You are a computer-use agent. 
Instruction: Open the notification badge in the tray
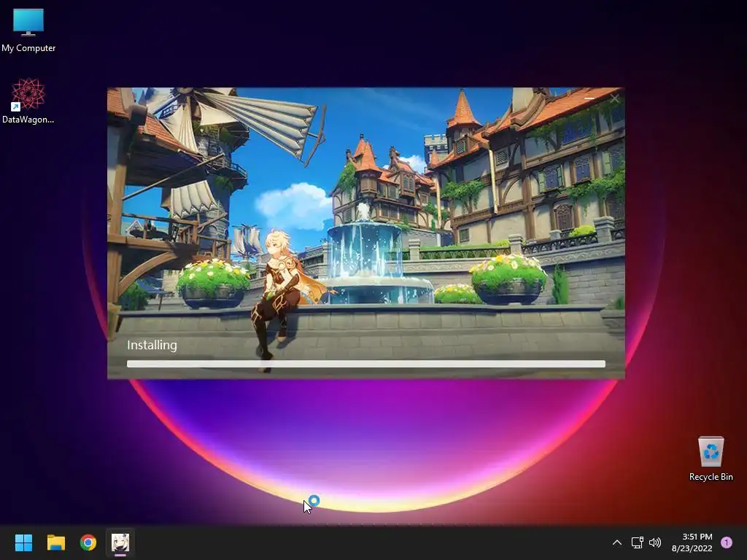727,542
